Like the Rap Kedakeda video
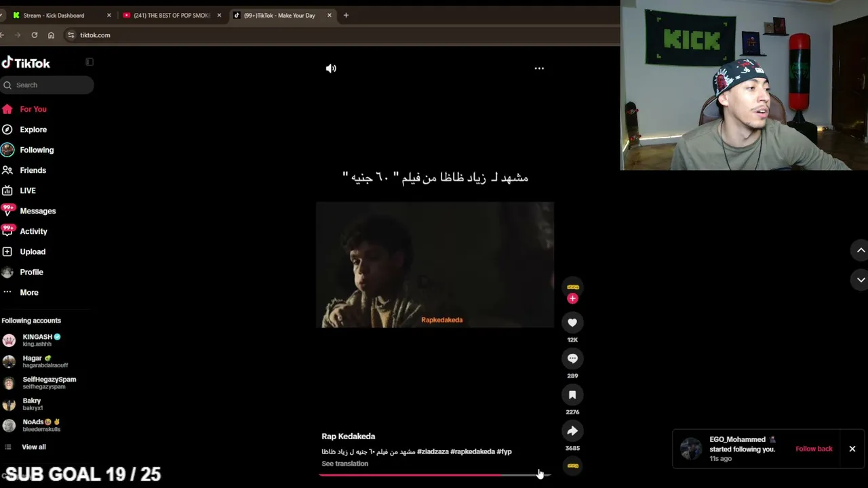The height and width of the screenshot is (488, 868). tap(572, 323)
